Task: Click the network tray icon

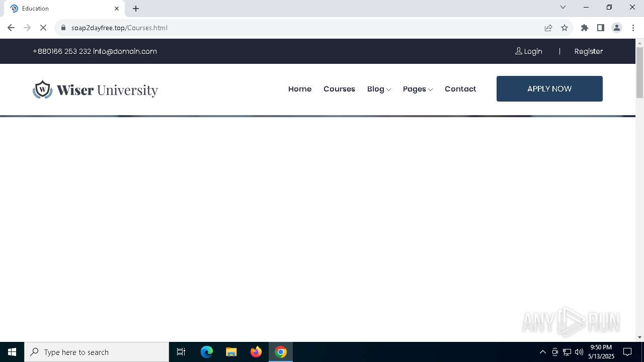Action: (567, 352)
